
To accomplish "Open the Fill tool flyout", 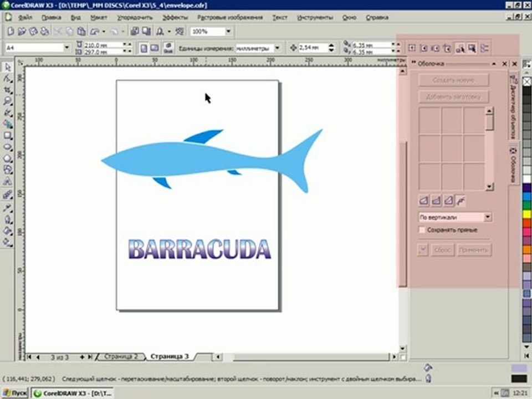I will [x=7, y=231].
